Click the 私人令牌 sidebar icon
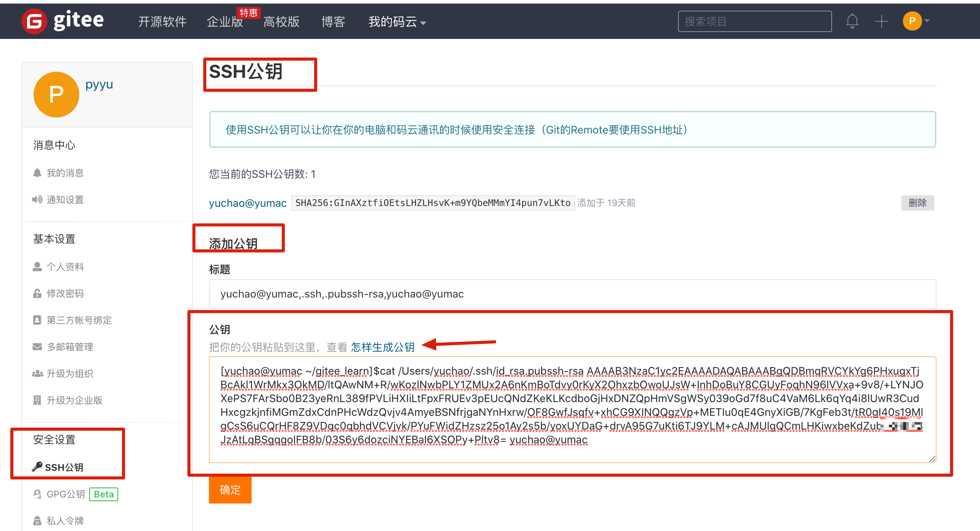 (37, 521)
